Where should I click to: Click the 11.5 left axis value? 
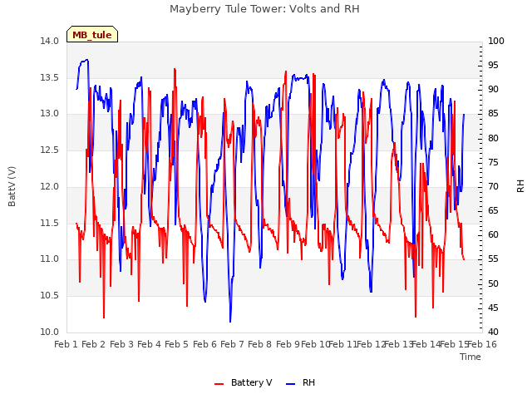tap(49, 224)
